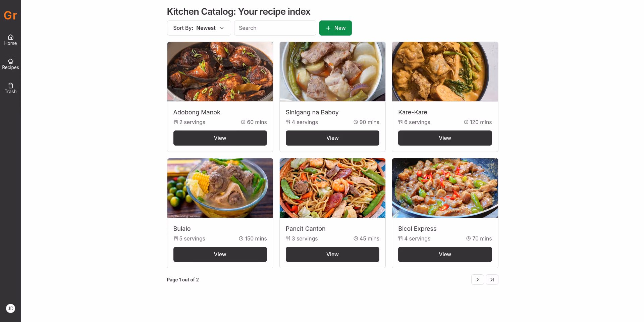Screen dimensions: 644x322
Task: View the Pancit Canton recipe
Action: [x=332, y=255]
